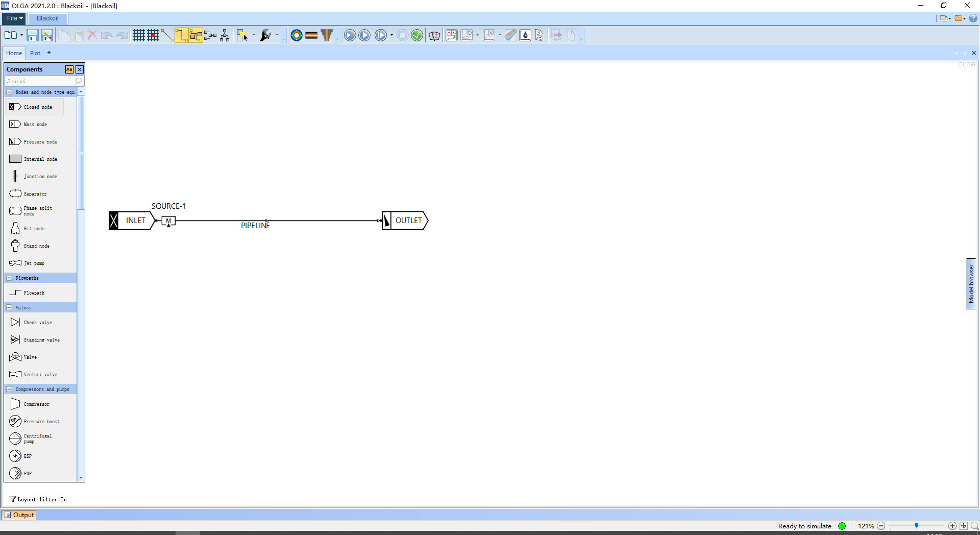Click the horizontal tree layout icon
Viewport: 980px width, 535px height.
click(x=210, y=35)
